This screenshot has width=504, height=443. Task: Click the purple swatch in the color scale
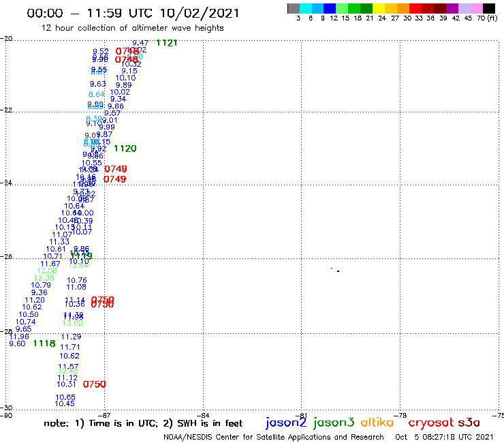pos(452,8)
